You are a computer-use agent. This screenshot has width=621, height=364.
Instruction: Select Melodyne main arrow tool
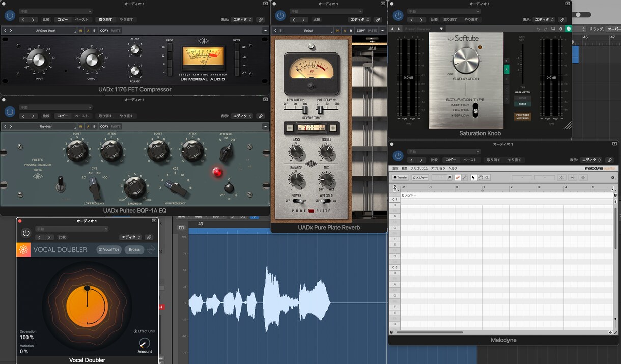pyautogui.click(x=473, y=177)
